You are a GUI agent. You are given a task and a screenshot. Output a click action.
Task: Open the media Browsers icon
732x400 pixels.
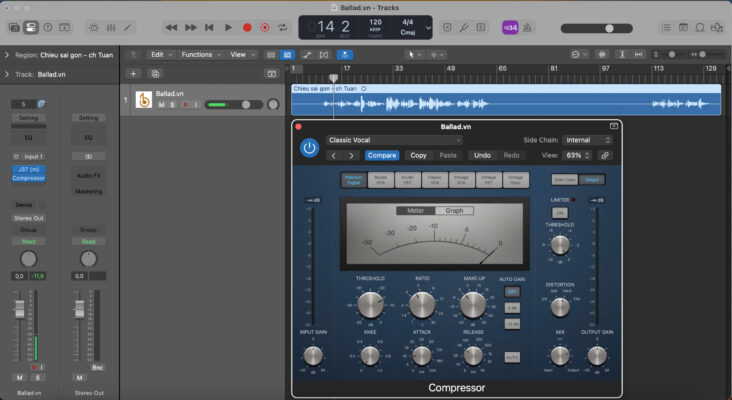(717, 28)
